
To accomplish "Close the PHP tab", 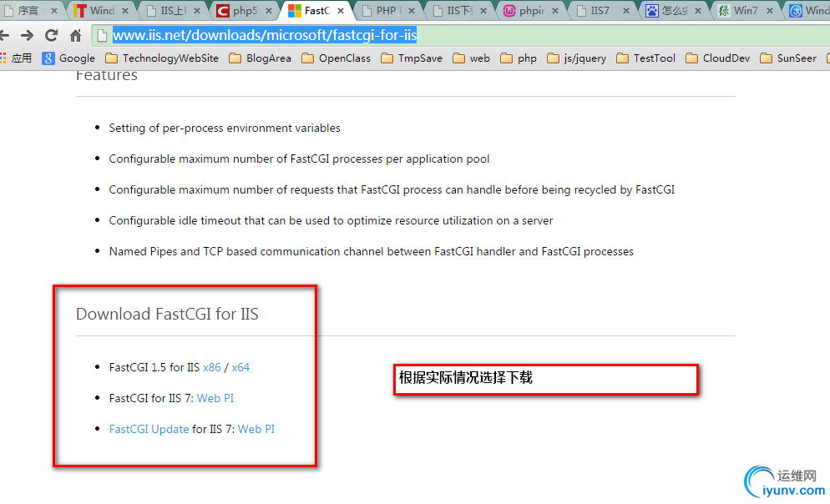I will click(412, 11).
